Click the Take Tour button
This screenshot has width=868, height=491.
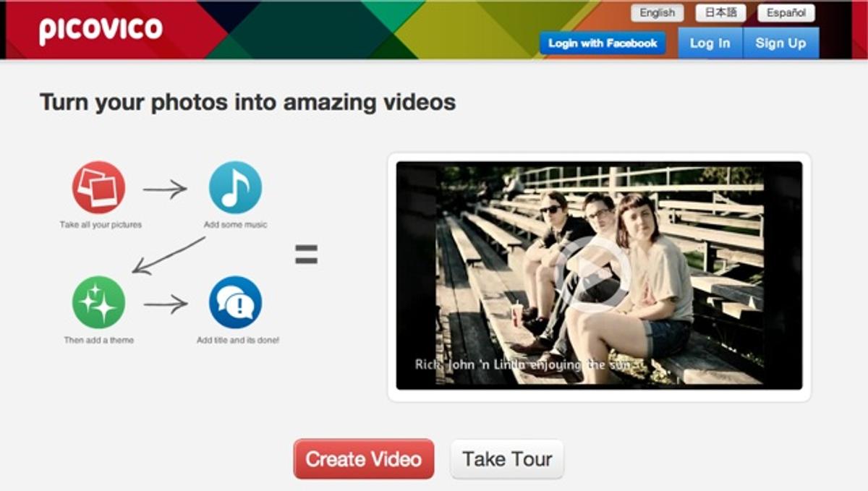coord(507,458)
